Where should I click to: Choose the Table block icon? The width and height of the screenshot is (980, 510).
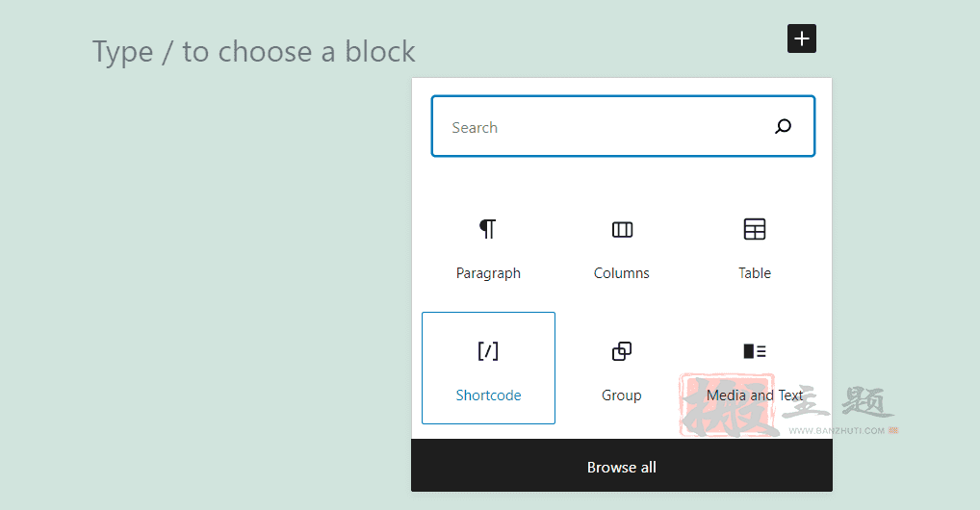[x=755, y=229]
